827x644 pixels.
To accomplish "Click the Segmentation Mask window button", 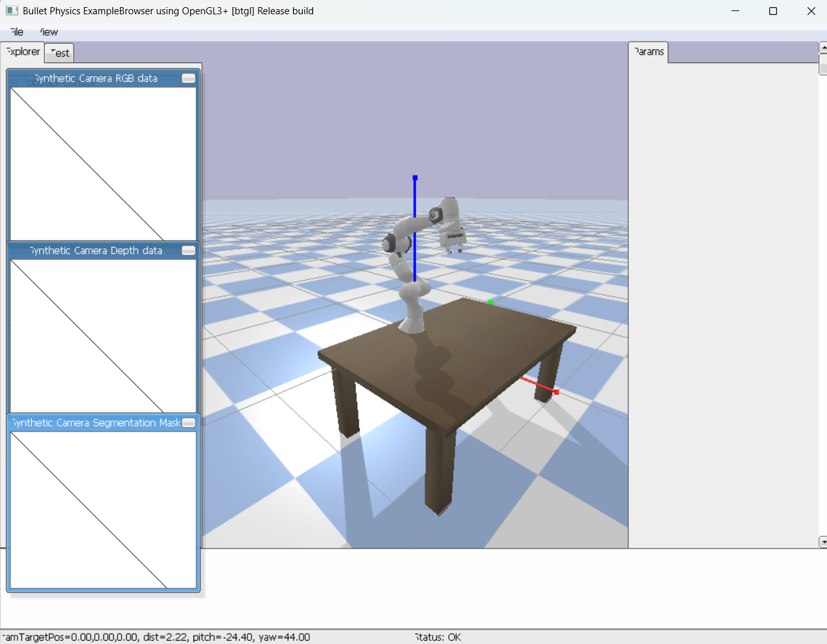I will point(188,422).
